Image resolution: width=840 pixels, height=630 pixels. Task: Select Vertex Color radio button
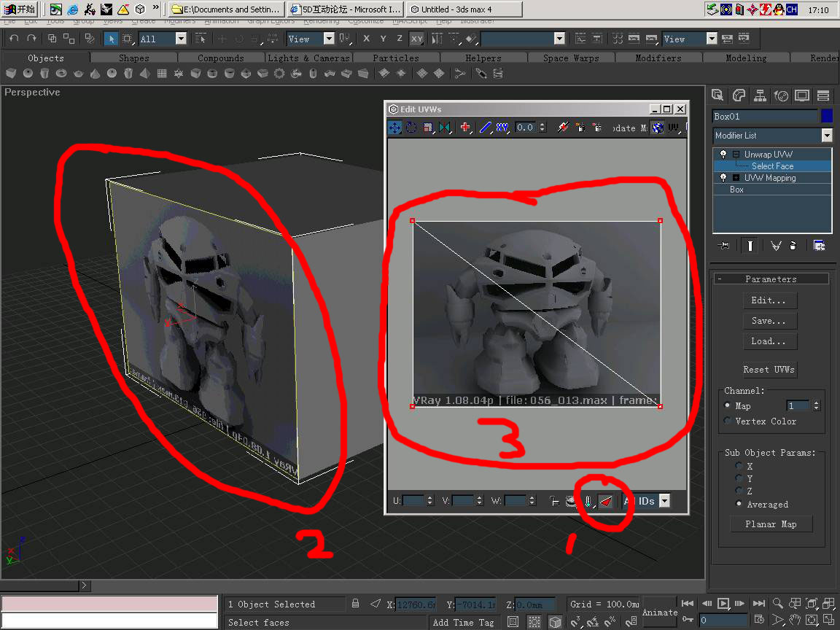[728, 421]
